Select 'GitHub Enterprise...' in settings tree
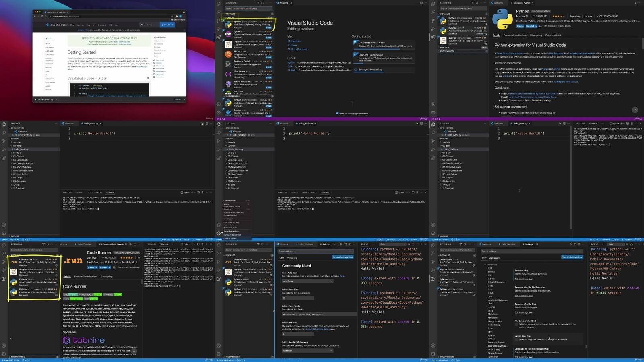The image size is (644, 362). pyautogui.click(x=497, y=282)
